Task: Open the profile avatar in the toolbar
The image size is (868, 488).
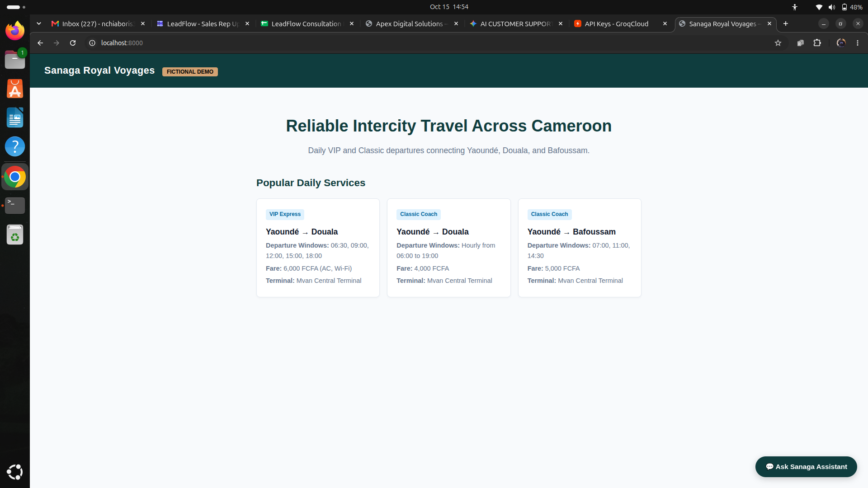Action: [841, 43]
